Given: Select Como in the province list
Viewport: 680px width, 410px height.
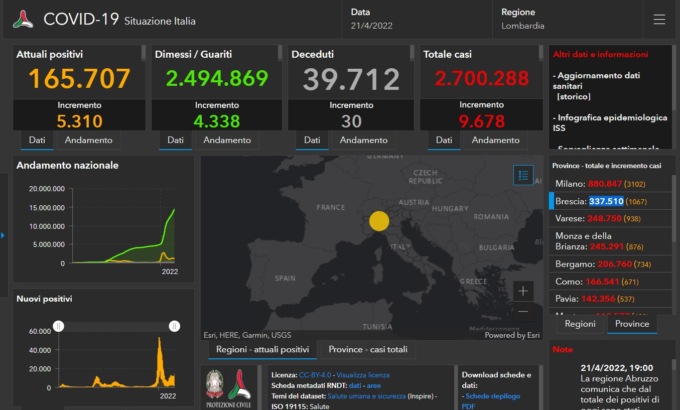Looking at the screenshot, I should [610, 282].
